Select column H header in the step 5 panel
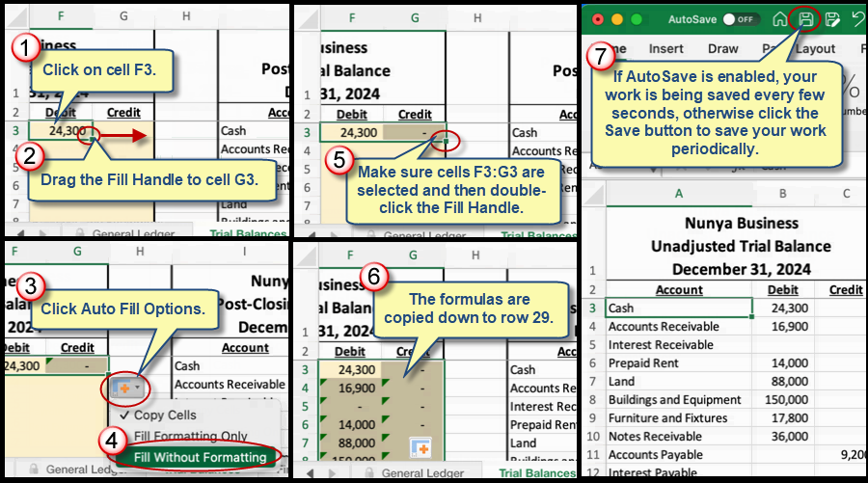Screen dimensions: 868x483 click(477, 18)
